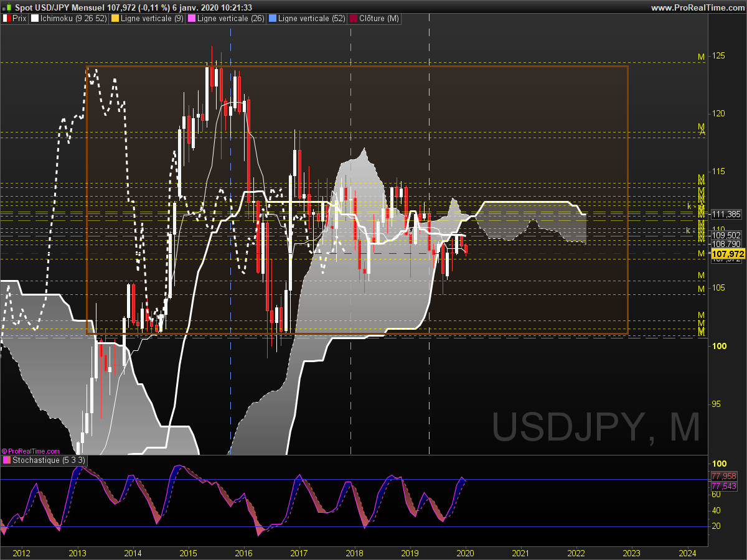The width and height of the screenshot is (747, 560).
Task: Click the 2020 label on the time axis
Action: tap(465, 553)
